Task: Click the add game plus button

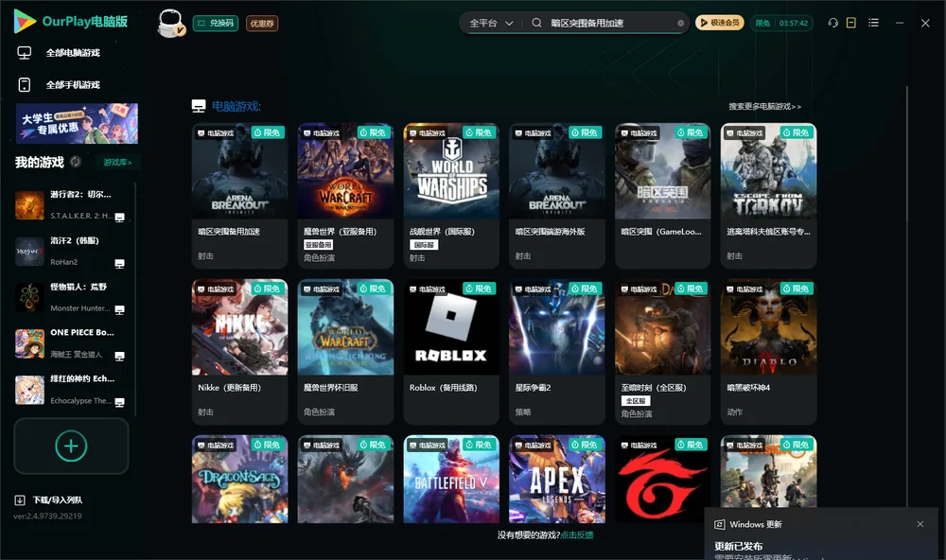Action: tap(71, 446)
